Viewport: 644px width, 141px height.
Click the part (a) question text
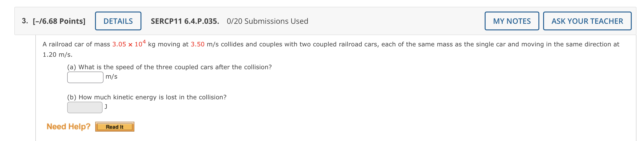(x=169, y=67)
